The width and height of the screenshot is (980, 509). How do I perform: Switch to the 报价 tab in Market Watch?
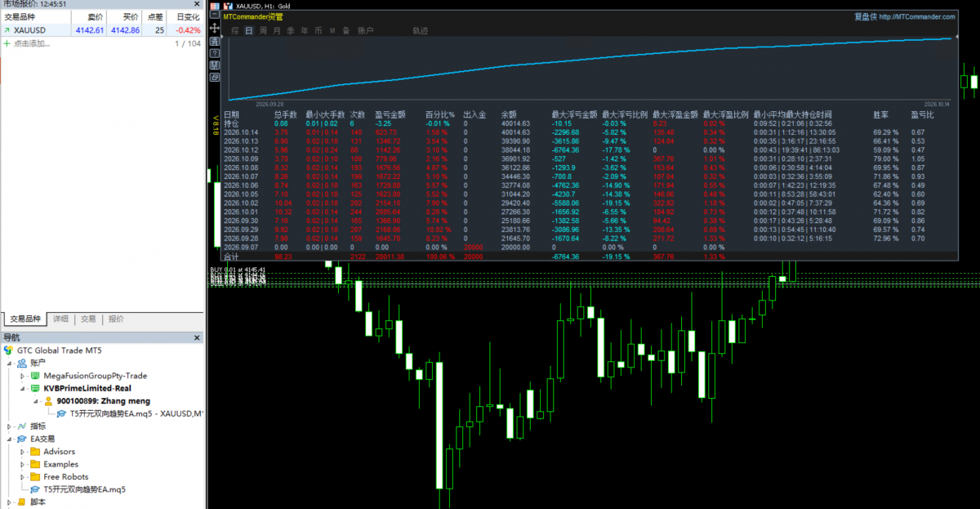116,319
